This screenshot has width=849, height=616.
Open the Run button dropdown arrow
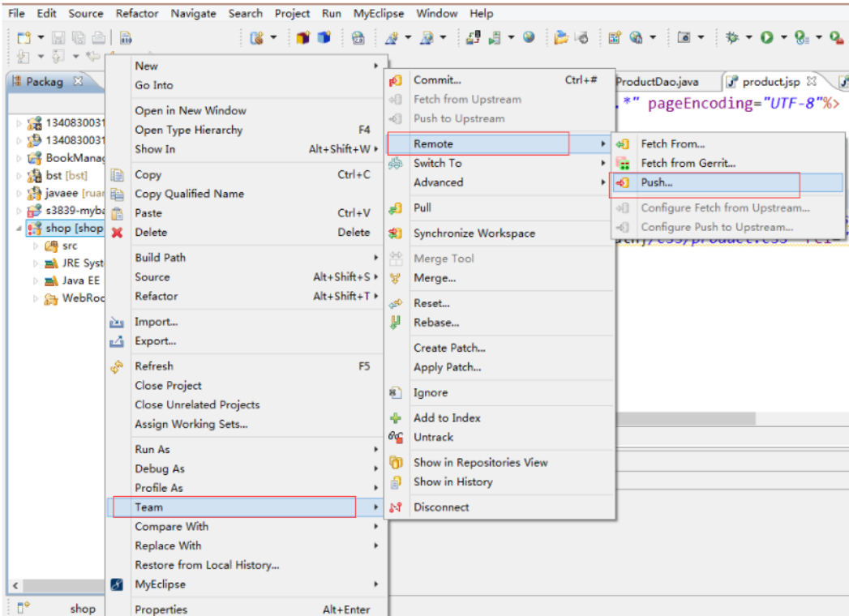(783, 37)
